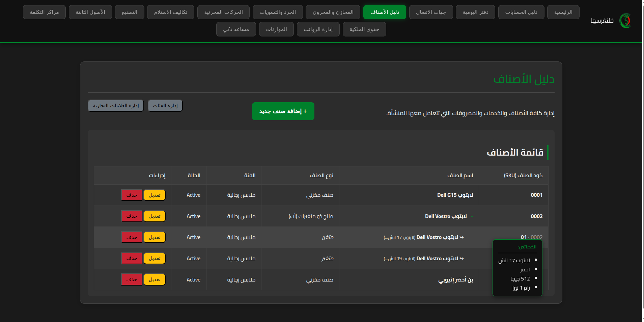Add a new item with the green button
This screenshot has height=322, width=644.
[x=283, y=111]
